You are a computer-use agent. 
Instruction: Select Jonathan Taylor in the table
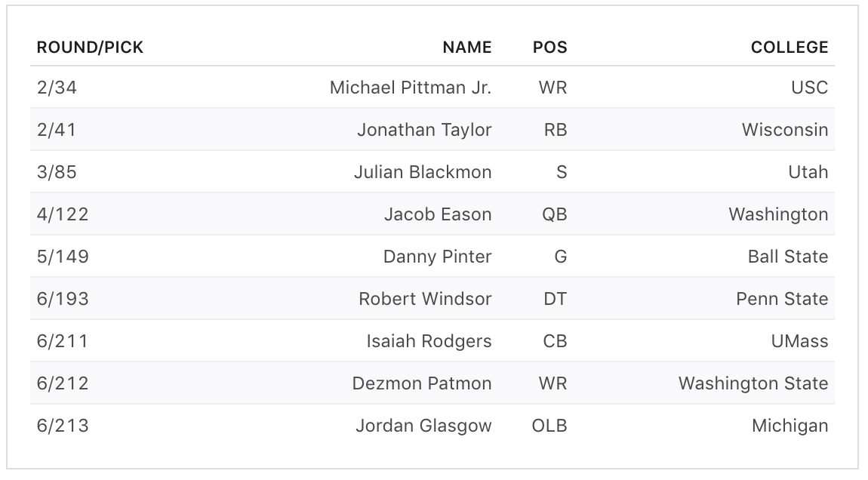pyautogui.click(x=424, y=130)
